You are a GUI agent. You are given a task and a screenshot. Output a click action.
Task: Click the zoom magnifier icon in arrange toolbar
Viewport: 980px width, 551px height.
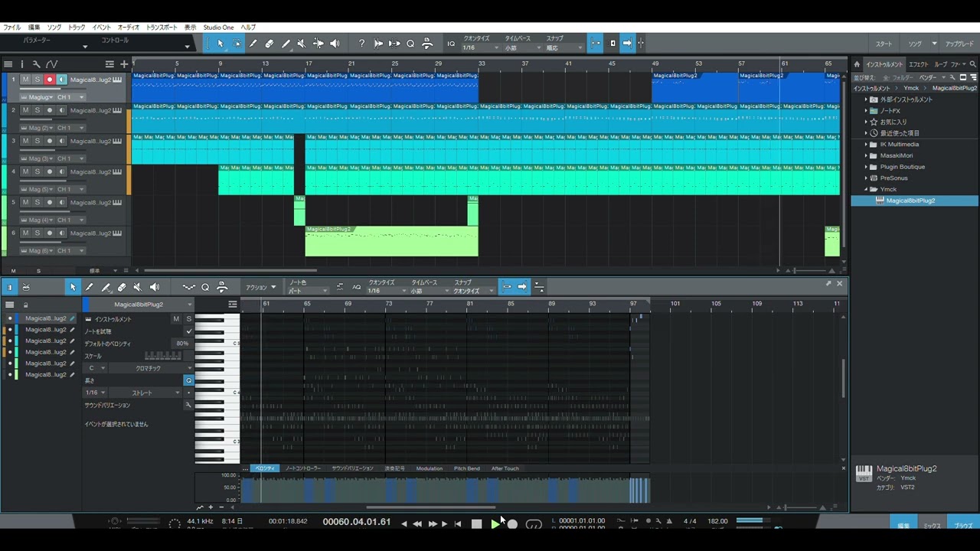410,44
